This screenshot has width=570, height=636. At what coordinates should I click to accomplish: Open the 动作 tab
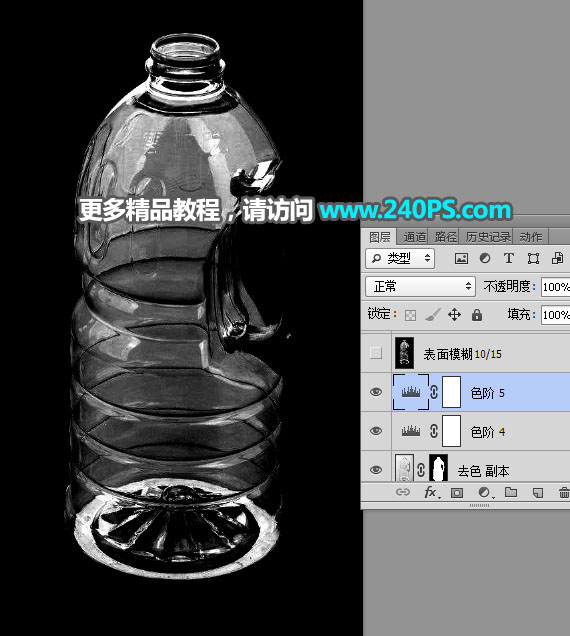[530, 237]
